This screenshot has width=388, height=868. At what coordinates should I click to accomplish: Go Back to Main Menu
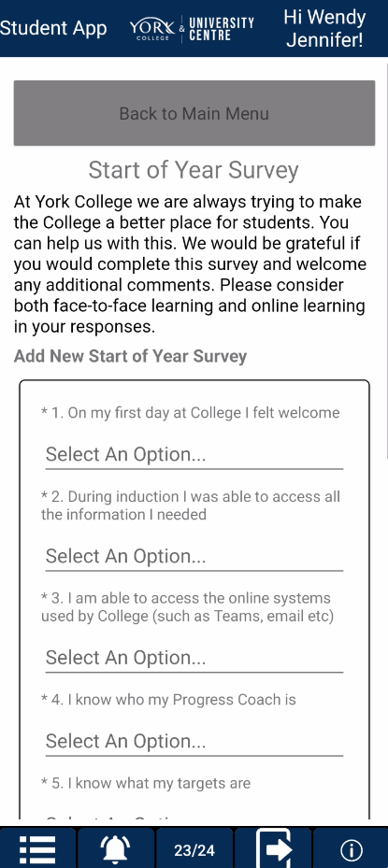coord(194,113)
